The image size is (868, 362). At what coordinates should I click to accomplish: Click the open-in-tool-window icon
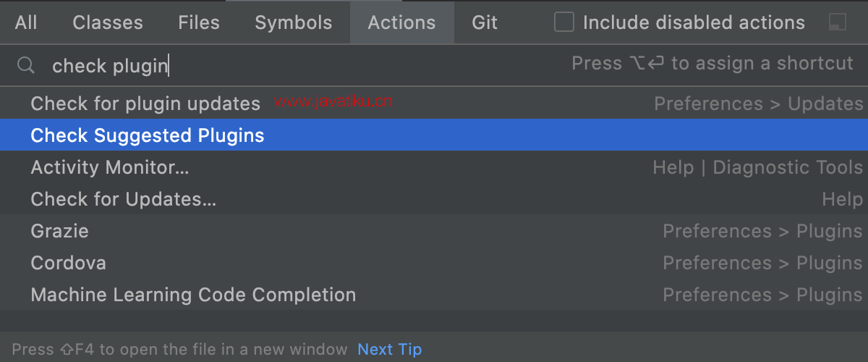coord(838,22)
